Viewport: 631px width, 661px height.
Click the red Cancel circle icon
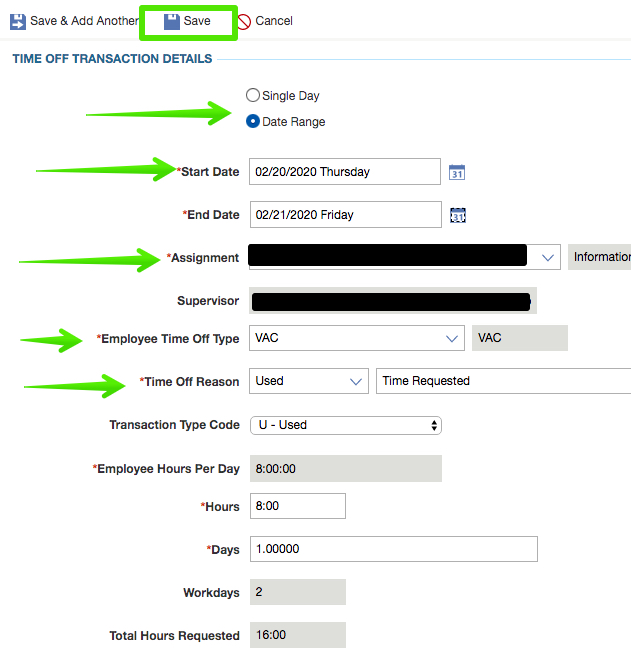point(244,21)
